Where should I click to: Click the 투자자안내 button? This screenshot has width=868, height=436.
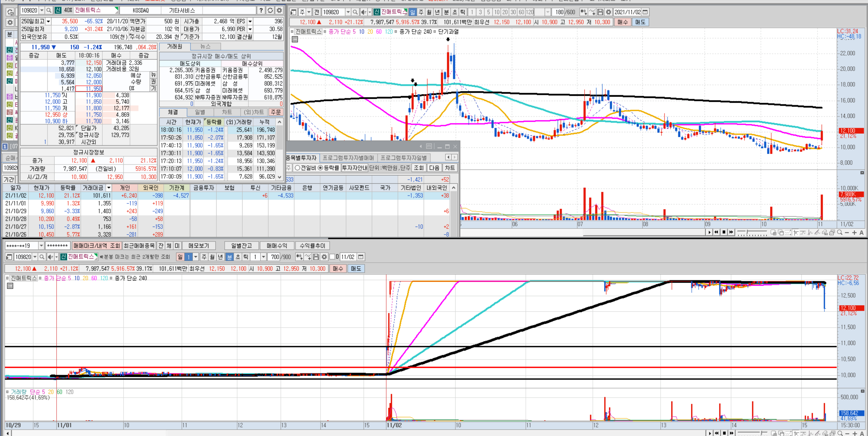354,168
